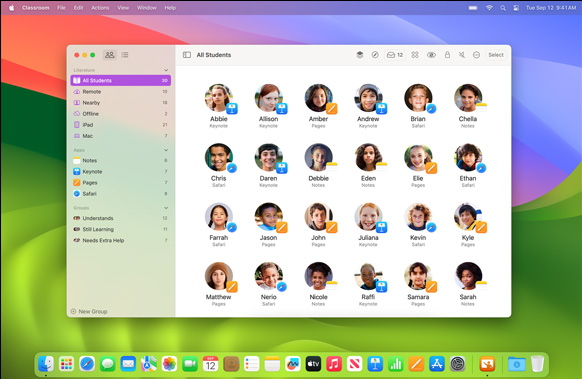The image size is (582, 379).
Task: Open the Actions menu
Action: tap(100, 8)
